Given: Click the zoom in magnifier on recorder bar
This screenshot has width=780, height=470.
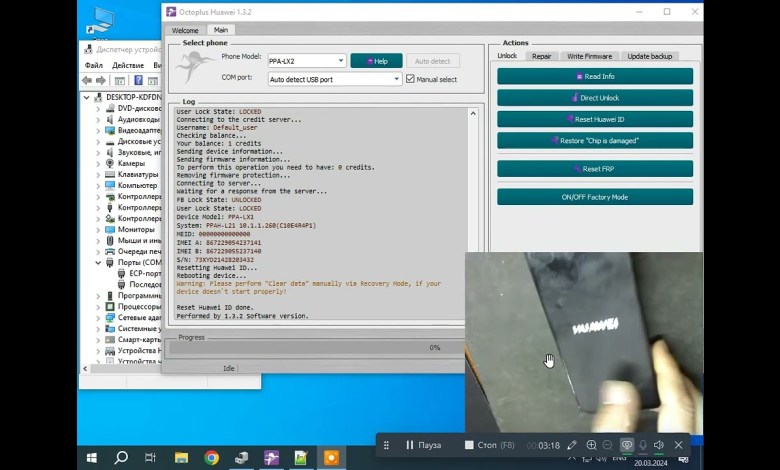Looking at the screenshot, I should click(591, 445).
